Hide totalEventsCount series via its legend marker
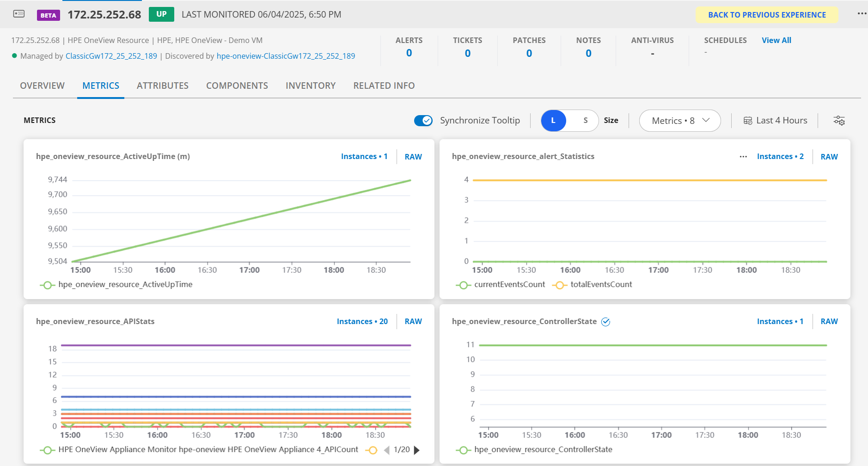The height and width of the screenshot is (466, 868). [x=560, y=285]
